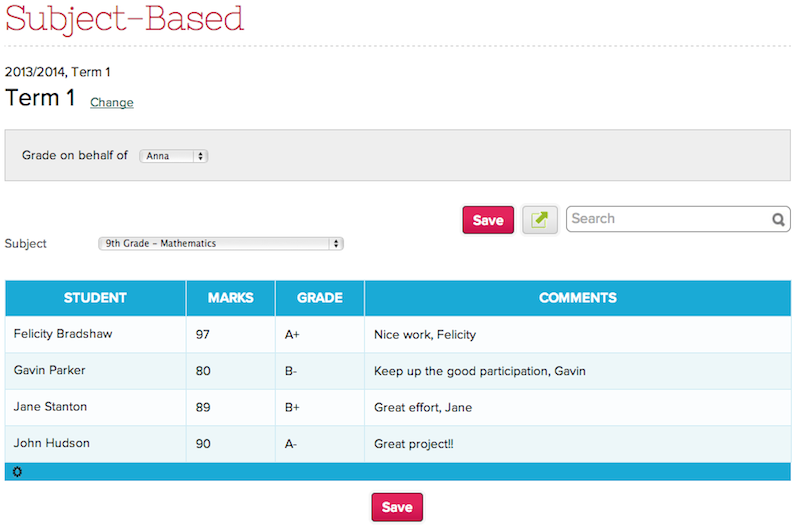800x530 pixels.
Task: Click marks value 80
Action: pos(203,371)
